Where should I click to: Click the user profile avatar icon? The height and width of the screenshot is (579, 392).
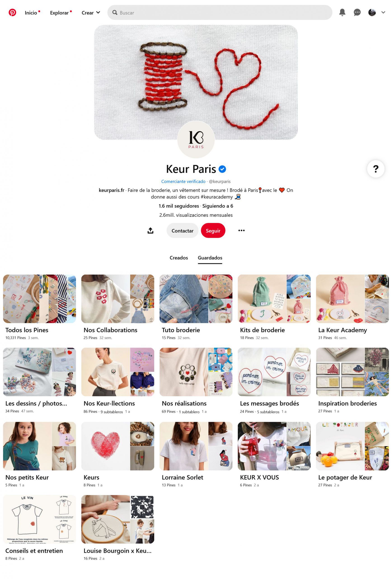click(x=372, y=12)
